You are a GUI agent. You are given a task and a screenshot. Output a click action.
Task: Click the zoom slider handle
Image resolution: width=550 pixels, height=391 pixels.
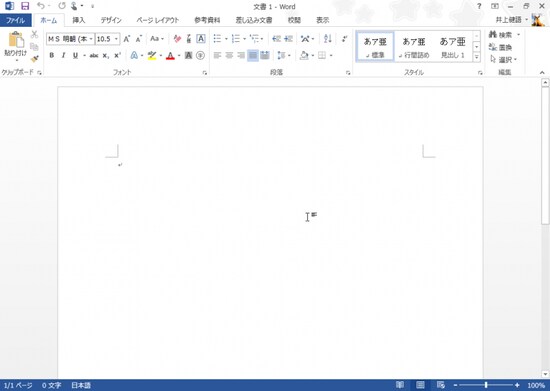pyautogui.click(x=486, y=385)
